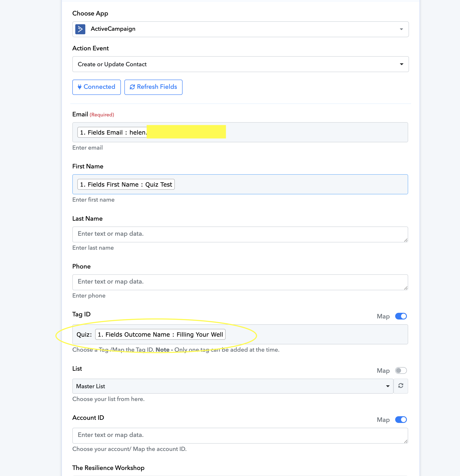Click the refresh icon beside Master List

401,386
